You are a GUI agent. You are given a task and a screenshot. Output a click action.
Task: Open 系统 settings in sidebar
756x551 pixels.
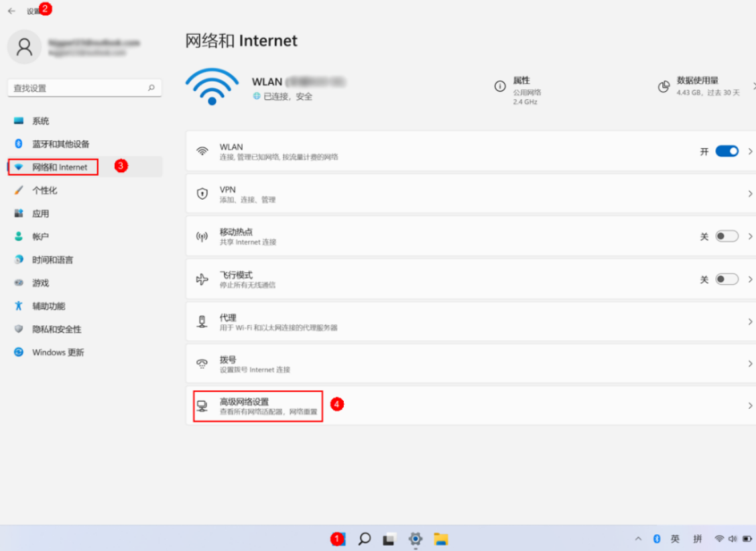(x=41, y=121)
